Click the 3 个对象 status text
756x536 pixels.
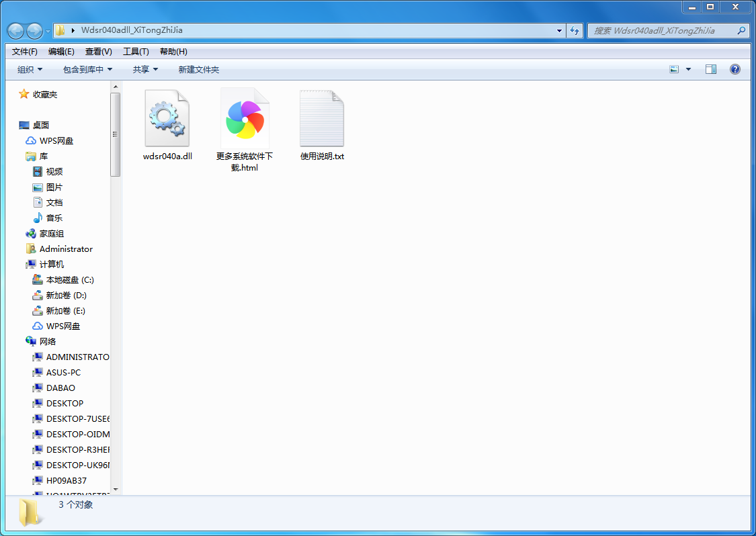(76, 504)
